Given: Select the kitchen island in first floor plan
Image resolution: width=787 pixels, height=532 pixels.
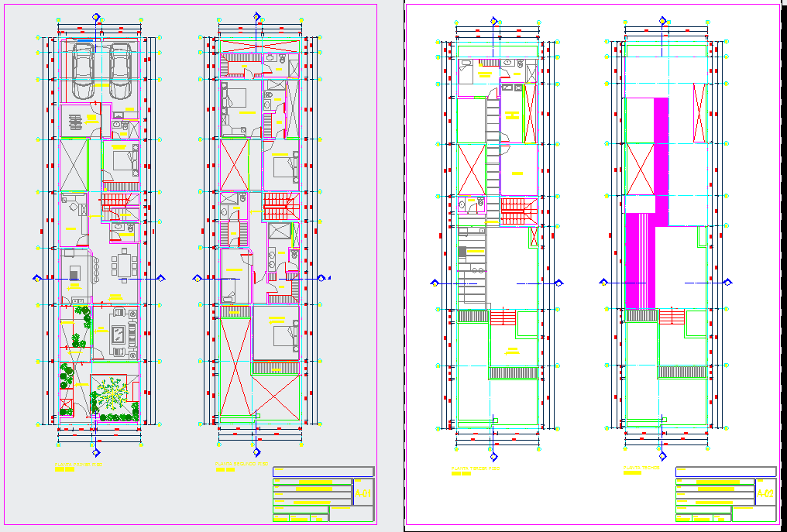Looking at the screenshot, I should click(75, 273).
